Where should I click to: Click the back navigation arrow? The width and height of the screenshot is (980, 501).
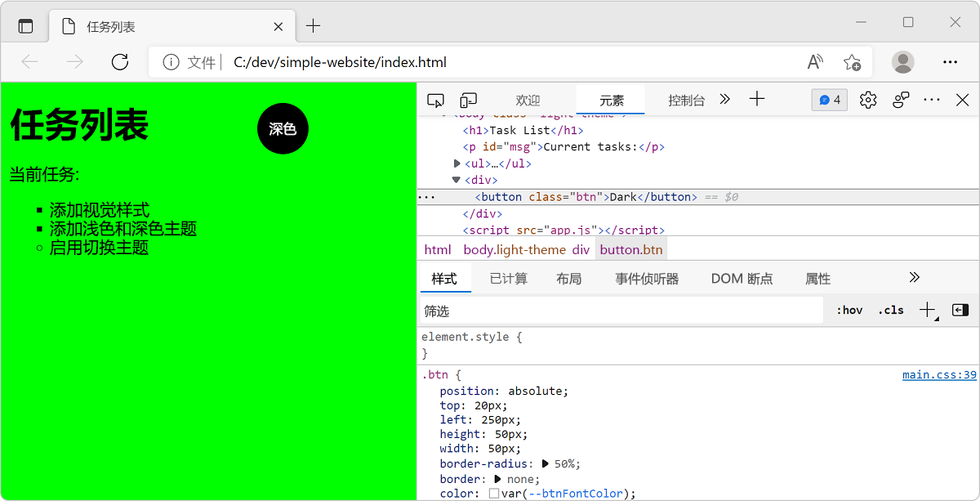click(x=29, y=62)
